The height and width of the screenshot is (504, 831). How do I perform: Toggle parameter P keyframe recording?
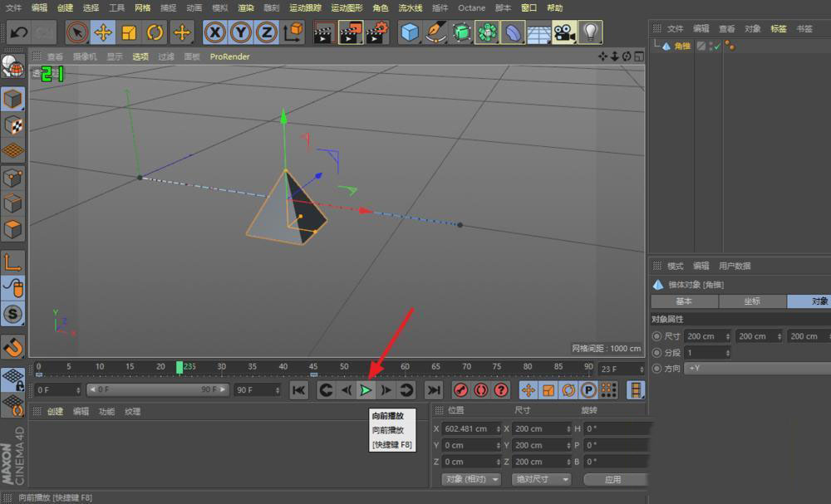tap(588, 390)
